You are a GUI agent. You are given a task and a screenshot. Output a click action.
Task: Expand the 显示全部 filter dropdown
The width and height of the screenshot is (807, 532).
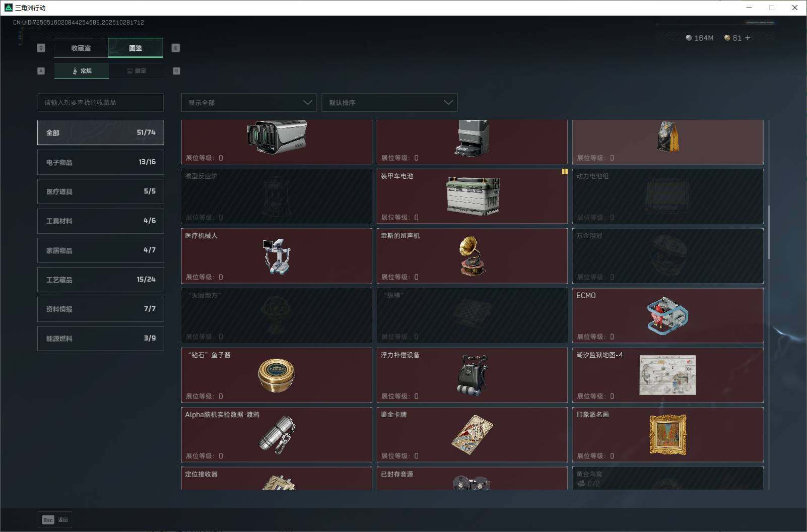click(249, 102)
